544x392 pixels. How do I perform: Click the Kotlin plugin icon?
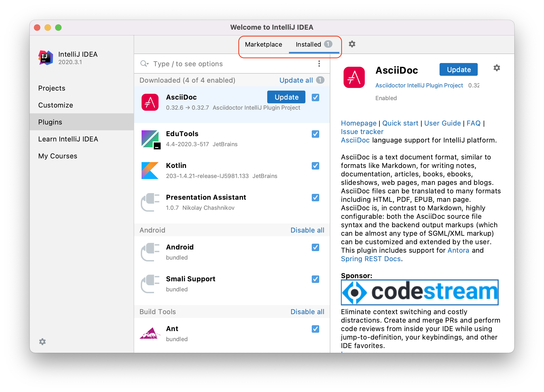click(x=150, y=171)
